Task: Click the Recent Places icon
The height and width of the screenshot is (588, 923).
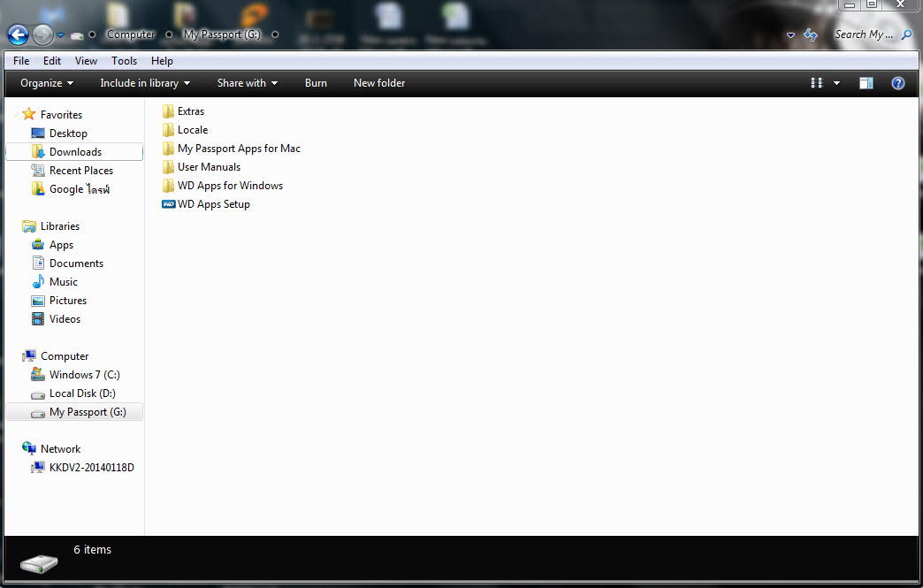Action: coord(38,170)
